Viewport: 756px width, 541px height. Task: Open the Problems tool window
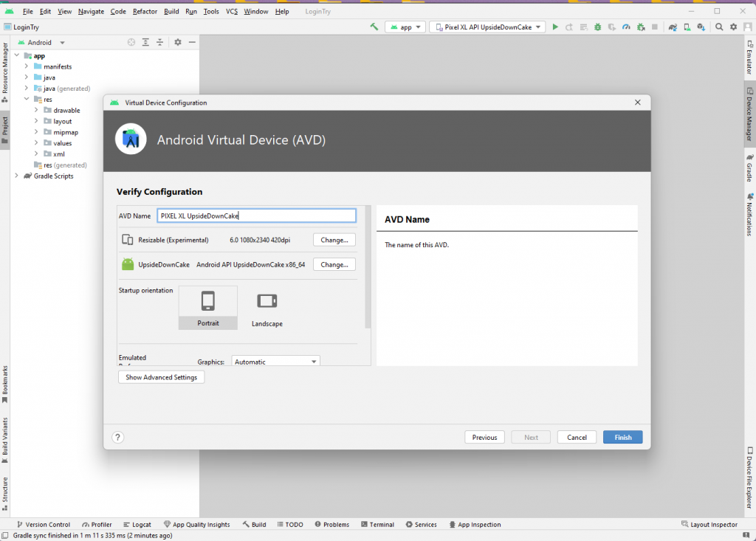click(x=331, y=525)
